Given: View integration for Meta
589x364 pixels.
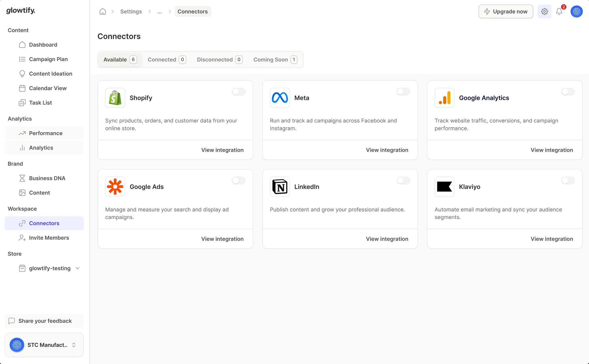Looking at the screenshot, I should (387, 150).
